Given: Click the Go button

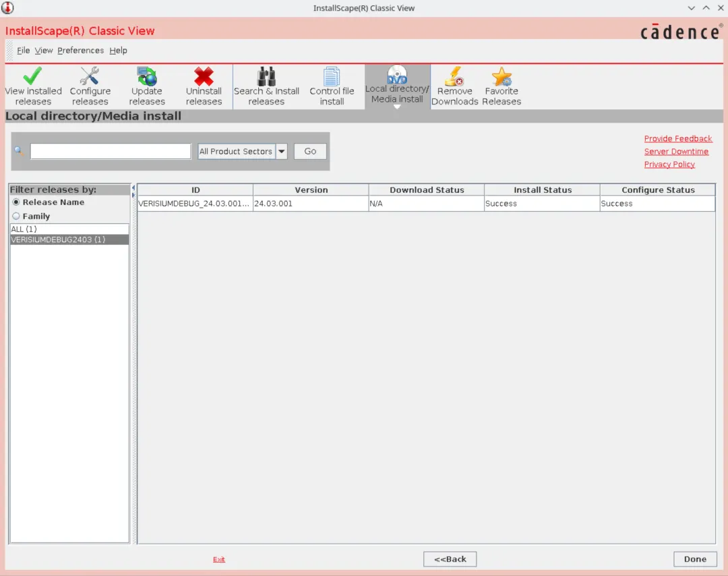Looking at the screenshot, I should (x=310, y=152).
